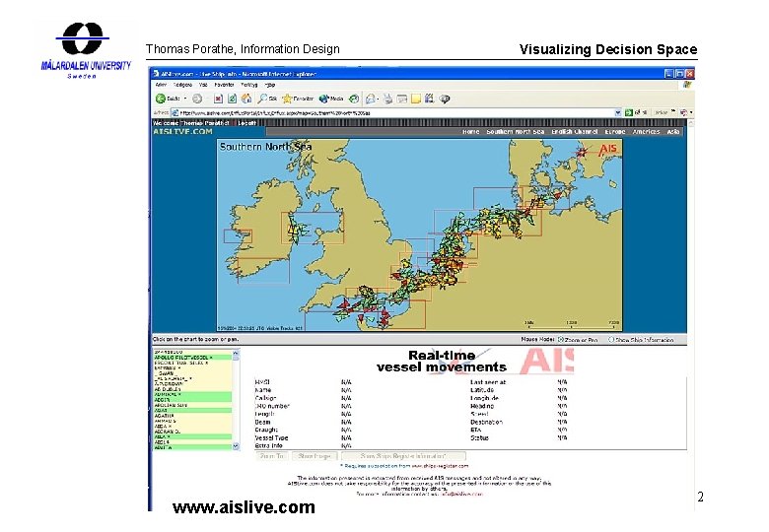The width and height of the screenshot is (769, 532).
Task: Click the browser Forward arrow
Action: (197, 99)
